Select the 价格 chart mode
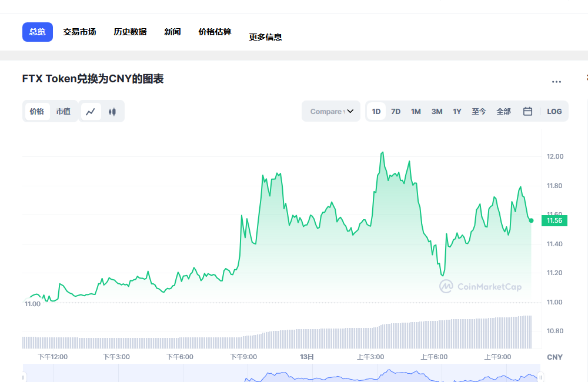This screenshot has width=588, height=382. [36, 111]
